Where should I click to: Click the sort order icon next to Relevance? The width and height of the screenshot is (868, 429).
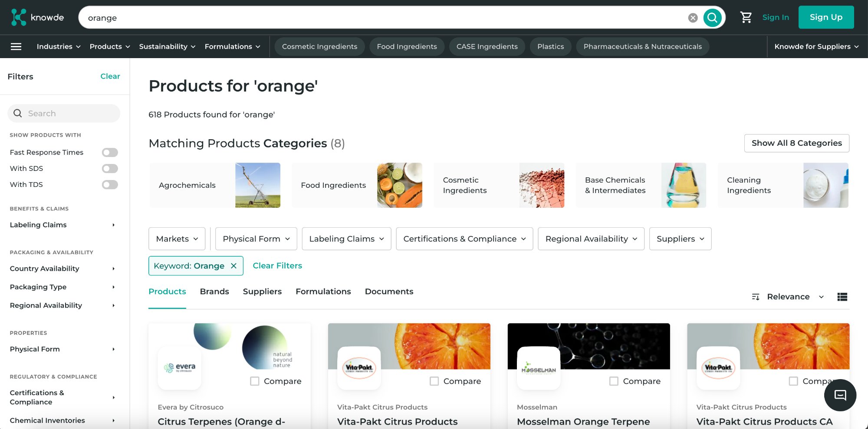click(x=756, y=297)
